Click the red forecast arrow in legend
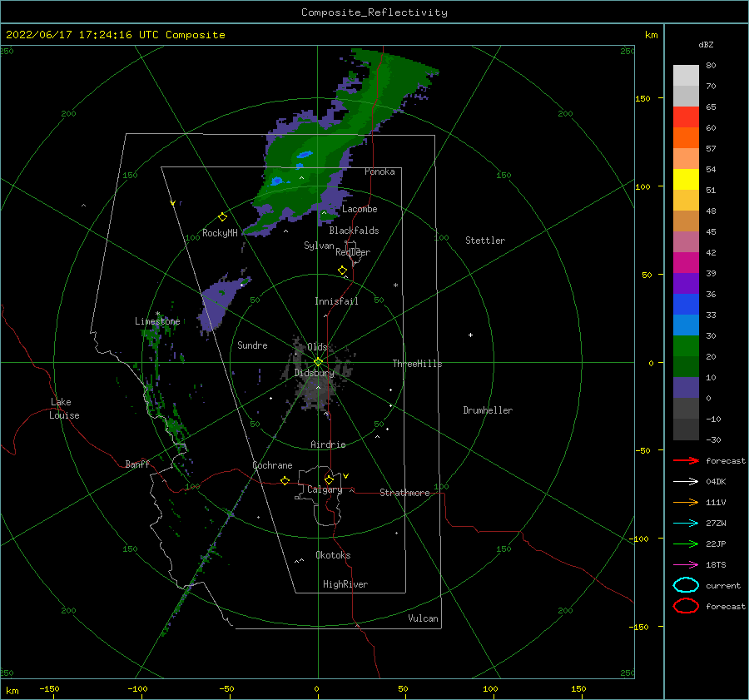This screenshot has height=700, width=749. pos(686,460)
